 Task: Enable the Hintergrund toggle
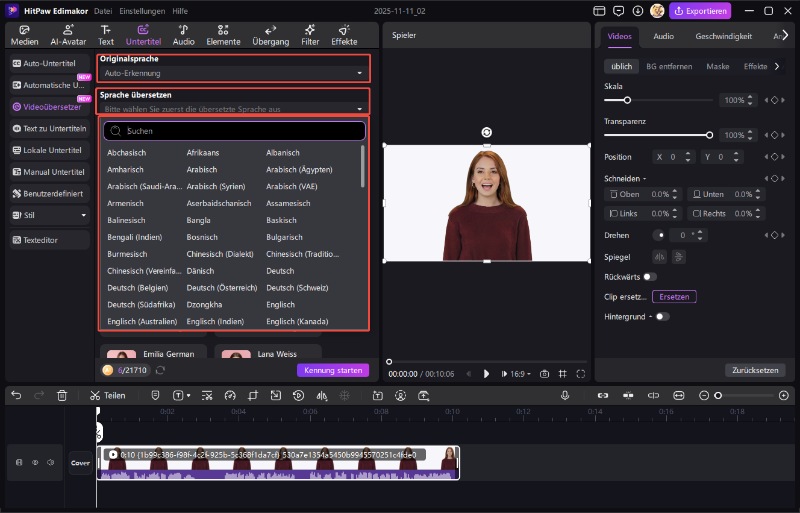[662, 316]
